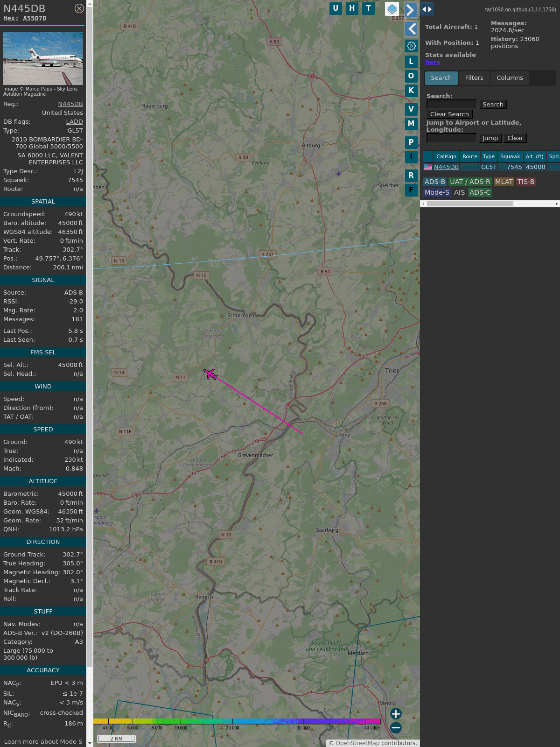Close the N445DB aircraft details panel
The height and width of the screenshot is (747, 560).
(79, 8)
